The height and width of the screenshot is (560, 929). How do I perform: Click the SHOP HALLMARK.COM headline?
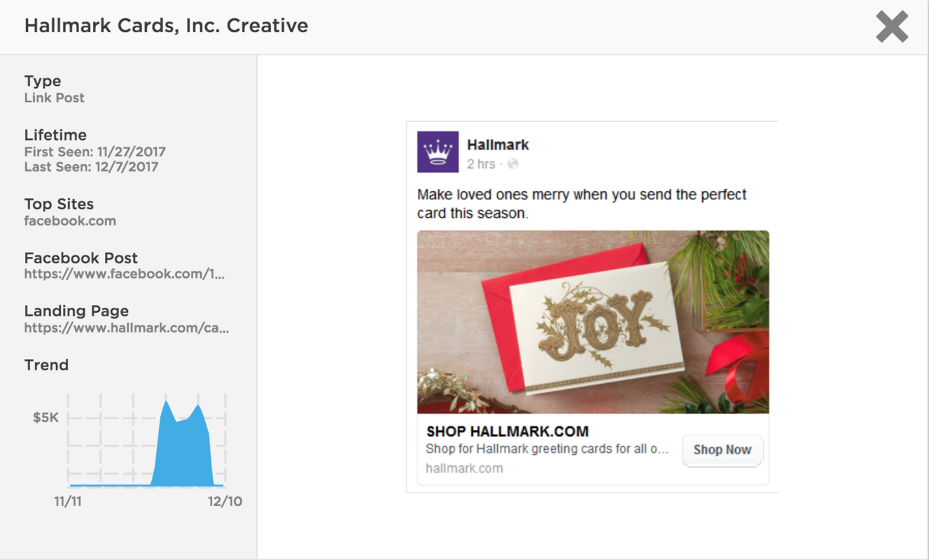[x=507, y=431]
